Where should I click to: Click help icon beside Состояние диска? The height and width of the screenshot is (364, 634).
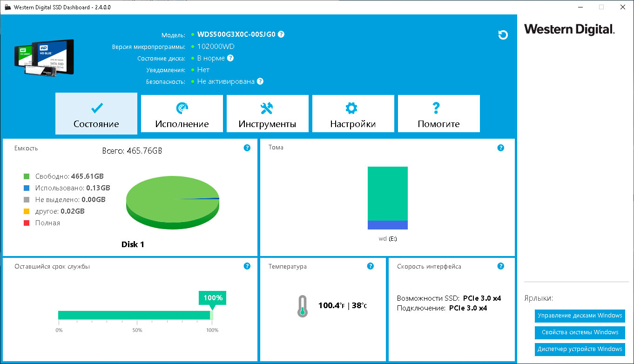[230, 58]
